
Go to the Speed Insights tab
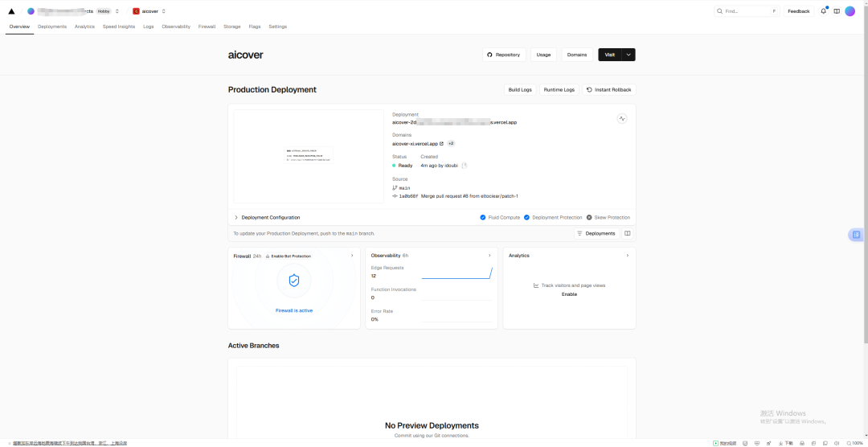[x=119, y=27]
